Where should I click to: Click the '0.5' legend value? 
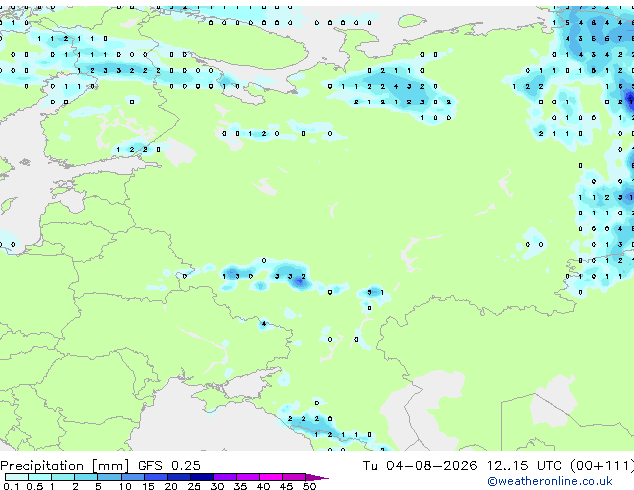tap(35, 486)
